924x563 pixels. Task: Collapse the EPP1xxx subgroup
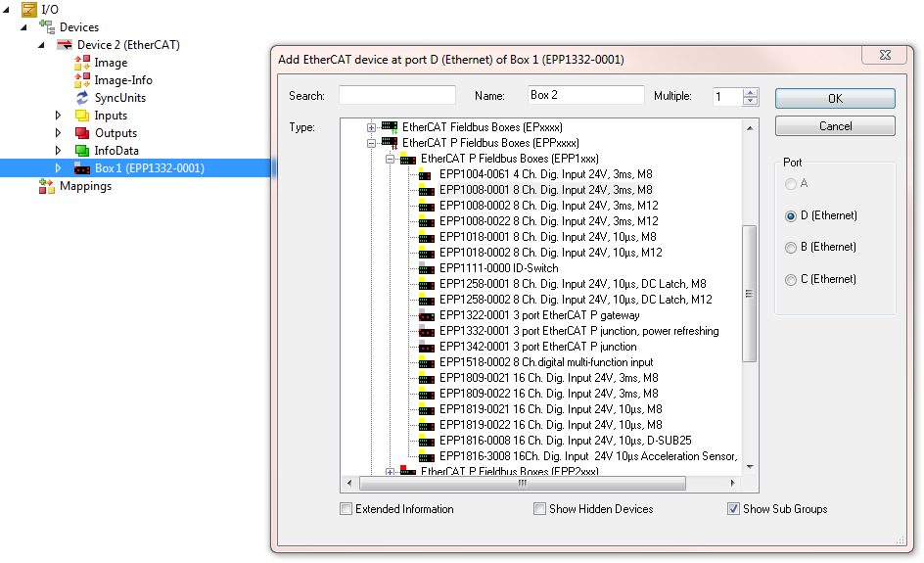pos(390,160)
